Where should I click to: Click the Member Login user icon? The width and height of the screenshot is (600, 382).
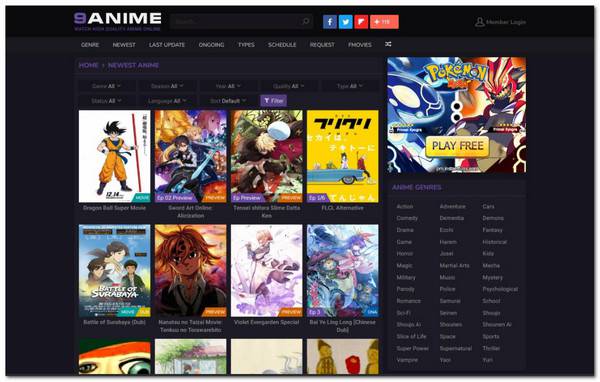[479, 22]
